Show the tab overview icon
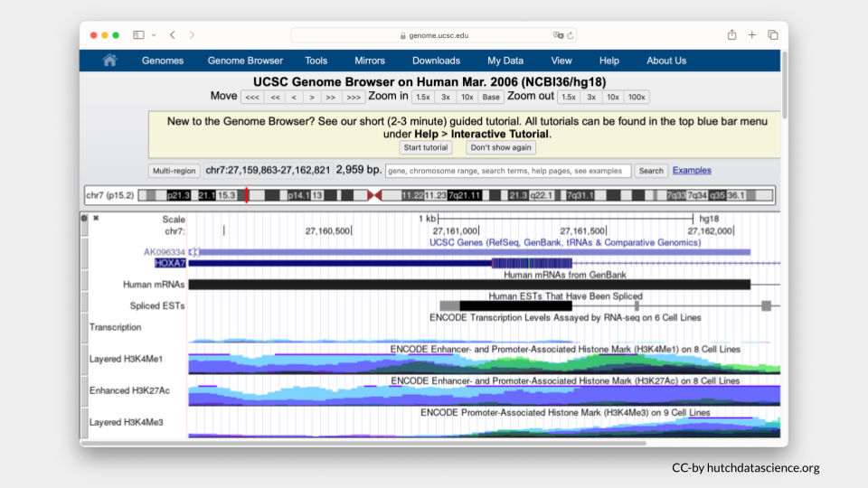Viewport: 868px width, 488px height. [x=773, y=35]
